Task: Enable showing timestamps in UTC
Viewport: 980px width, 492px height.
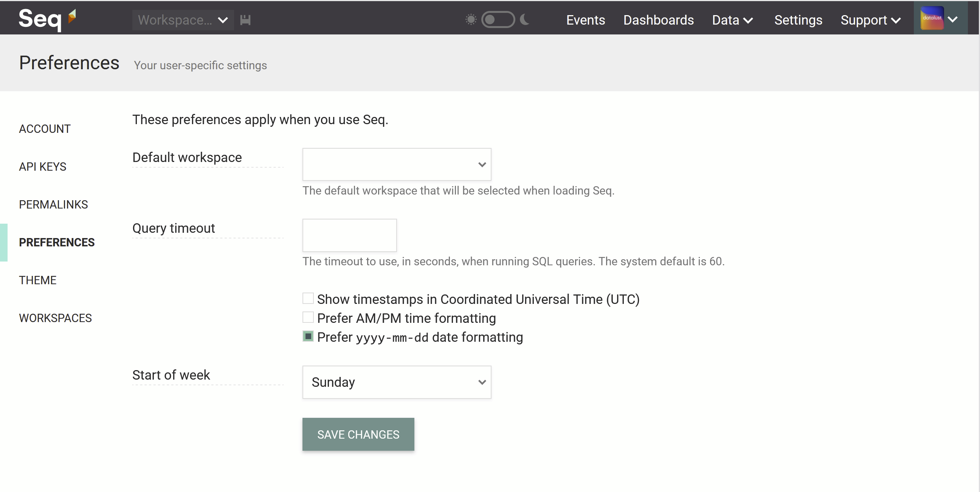Action: (308, 299)
